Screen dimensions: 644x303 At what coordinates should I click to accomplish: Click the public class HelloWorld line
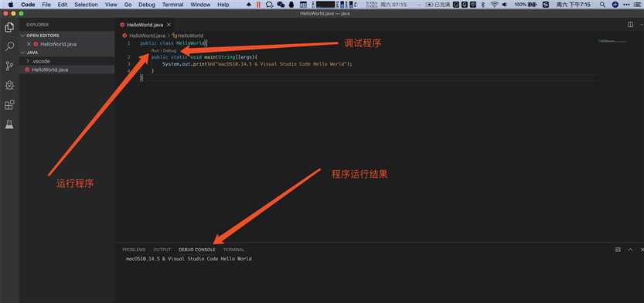click(x=174, y=43)
